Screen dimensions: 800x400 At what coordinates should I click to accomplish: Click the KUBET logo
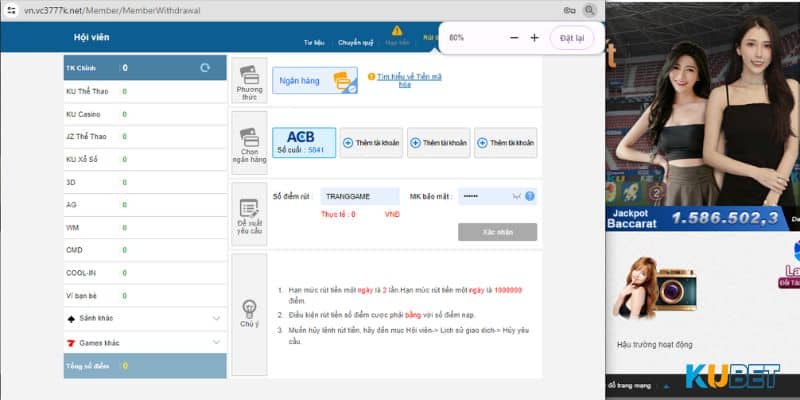(733, 377)
